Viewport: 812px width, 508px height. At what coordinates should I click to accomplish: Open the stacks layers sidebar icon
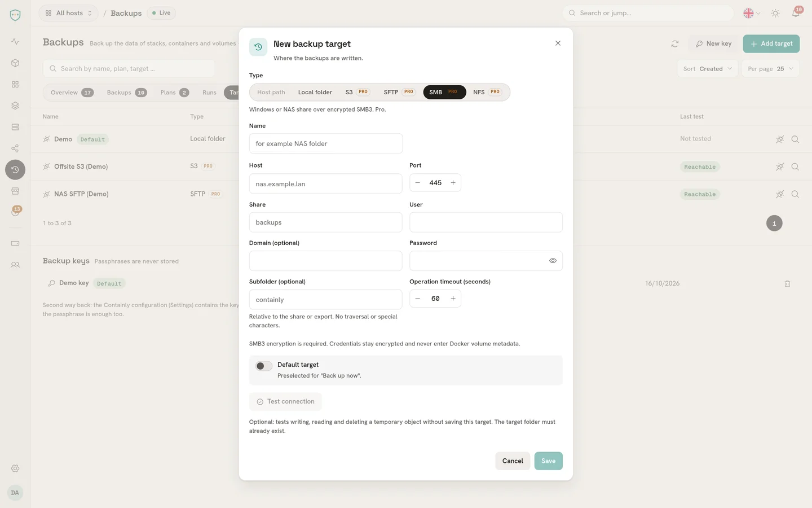point(15,106)
